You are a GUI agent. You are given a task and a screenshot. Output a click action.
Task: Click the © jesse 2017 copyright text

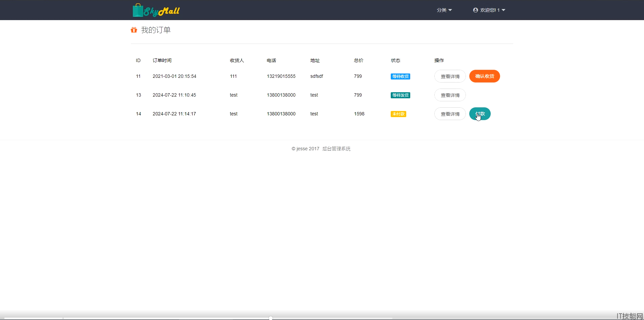click(x=306, y=149)
